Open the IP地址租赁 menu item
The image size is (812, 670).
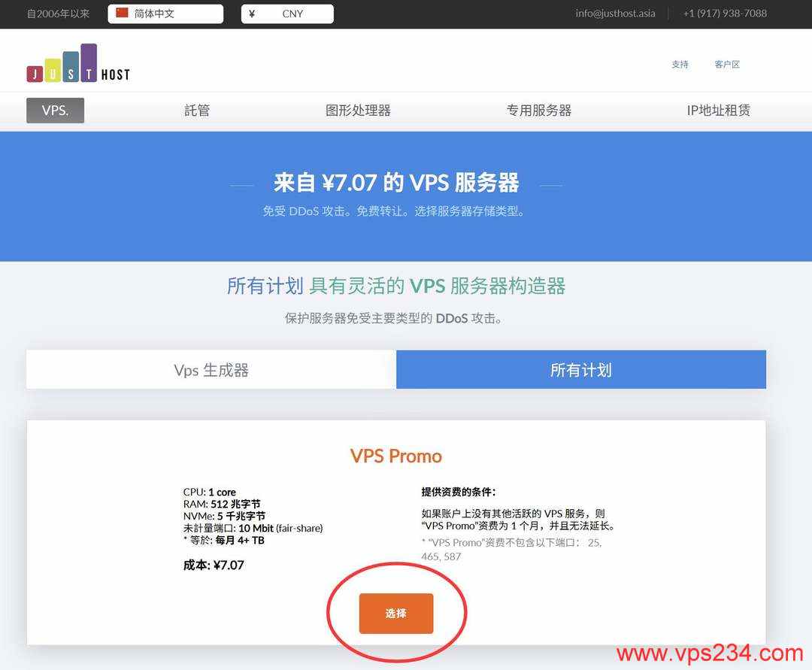tap(718, 111)
